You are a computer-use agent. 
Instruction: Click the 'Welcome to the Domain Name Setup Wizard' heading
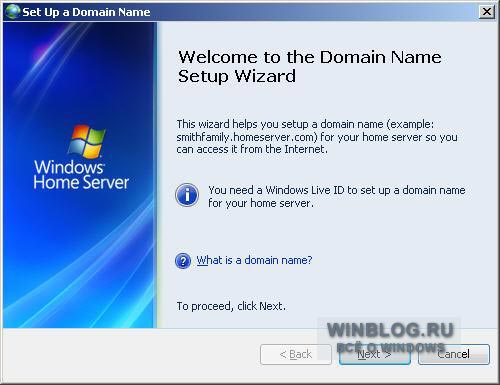[310, 66]
